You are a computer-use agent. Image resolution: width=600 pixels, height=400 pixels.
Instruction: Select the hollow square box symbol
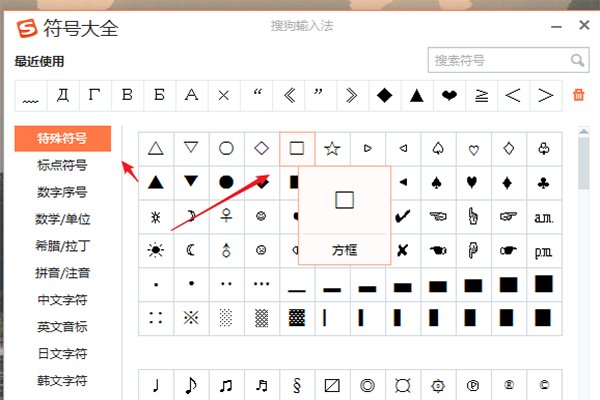point(297,149)
